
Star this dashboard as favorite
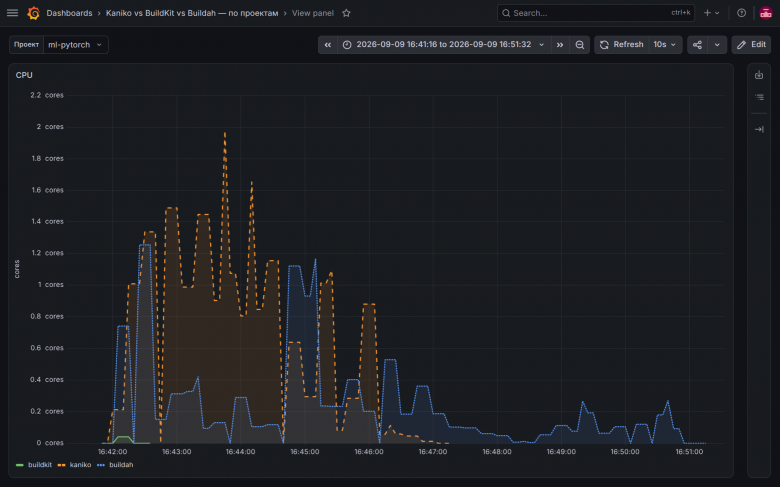point(346,13)
